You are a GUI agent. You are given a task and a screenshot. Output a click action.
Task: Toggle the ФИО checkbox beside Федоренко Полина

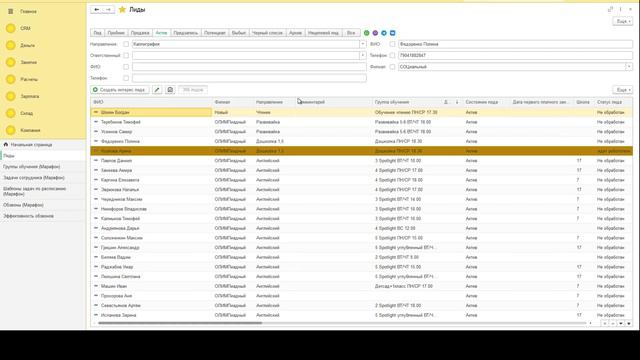point(392,44)
